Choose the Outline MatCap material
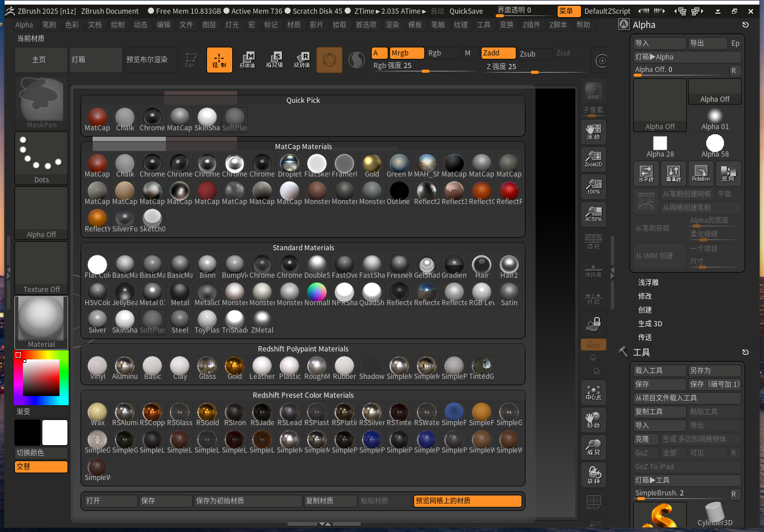The image size is (764, 532). click(x=399, y=193)
